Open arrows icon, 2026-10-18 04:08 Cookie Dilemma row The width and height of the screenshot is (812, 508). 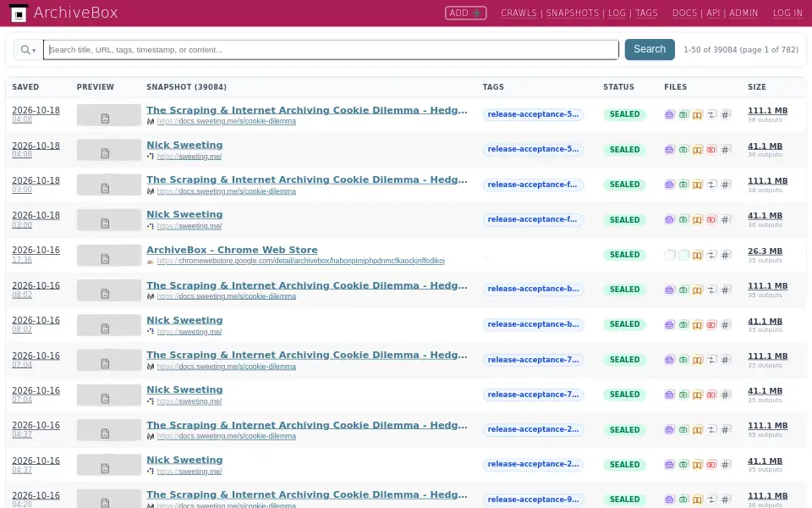pos(711,114)
